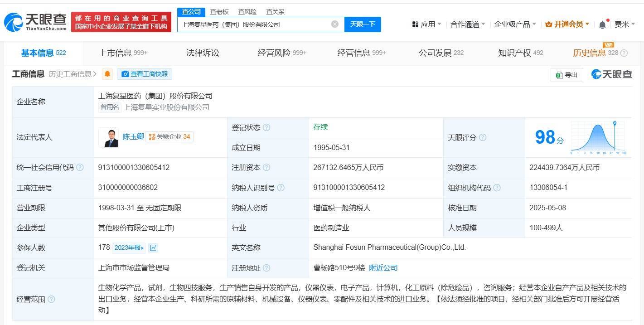Switch to 查关系 search tab
This screenshot has height=325, width=644.
(275, 12)
